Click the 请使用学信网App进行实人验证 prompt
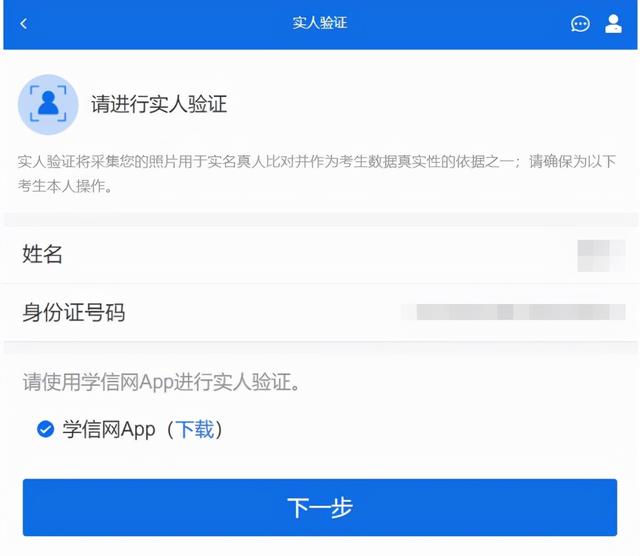 [161, 382]
